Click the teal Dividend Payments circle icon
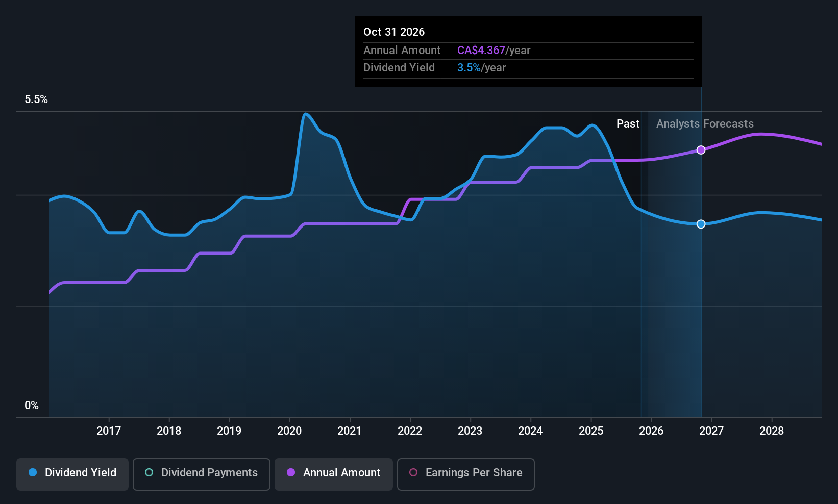Image resolution: width=838 pixels, height=504 pixels. (149, 473)
